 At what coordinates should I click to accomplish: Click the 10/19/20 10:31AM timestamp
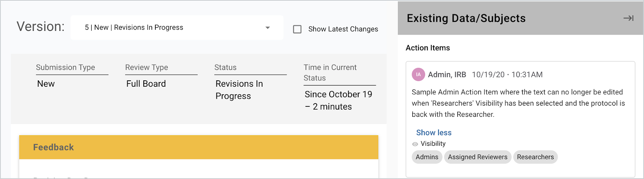pyautogui.click(x=507, y=75)
